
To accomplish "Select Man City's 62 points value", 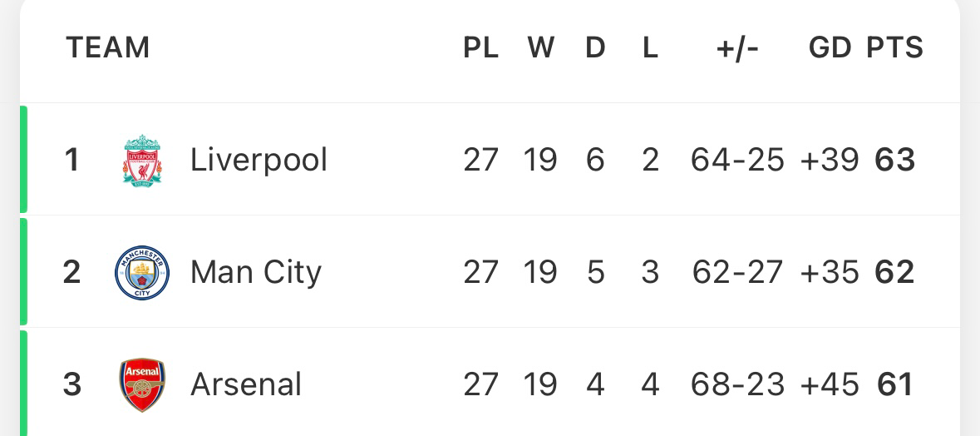I will pyautogui.click(x=895, y=273).
